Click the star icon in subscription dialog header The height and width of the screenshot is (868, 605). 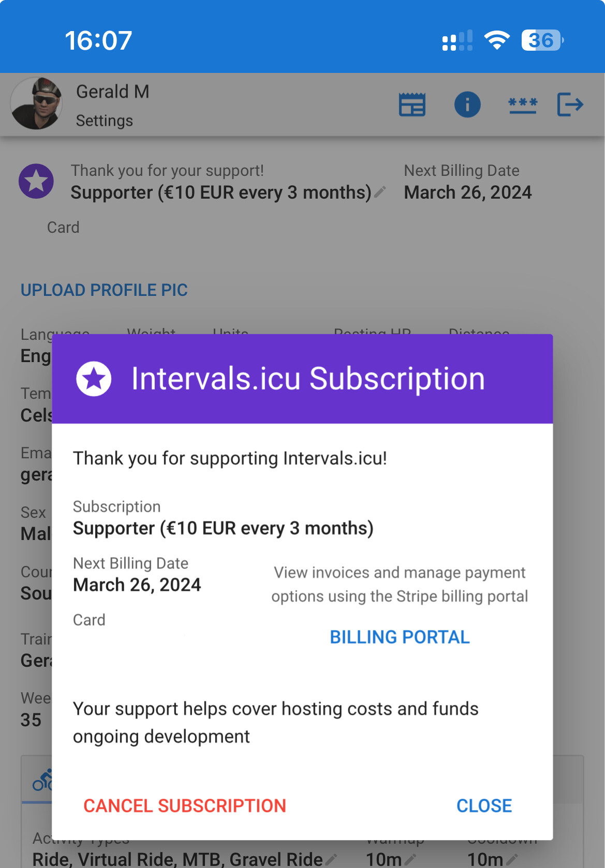(x=94, y=379)
